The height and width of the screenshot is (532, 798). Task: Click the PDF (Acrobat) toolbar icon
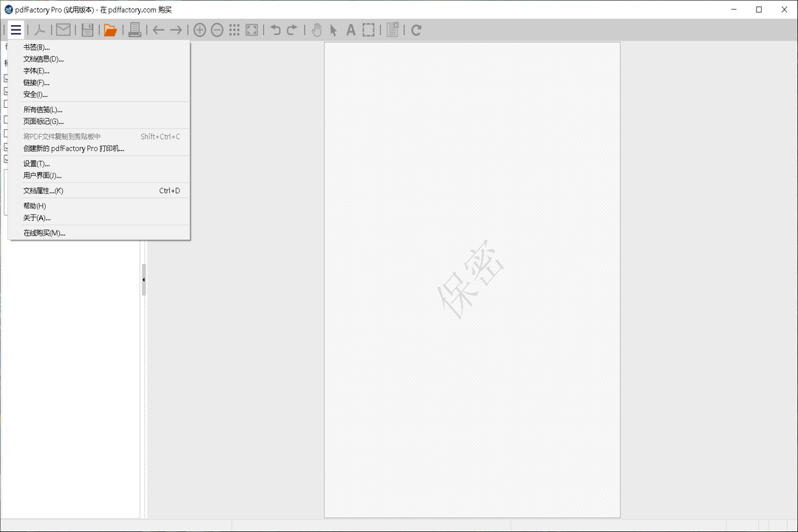pos(39,30)
